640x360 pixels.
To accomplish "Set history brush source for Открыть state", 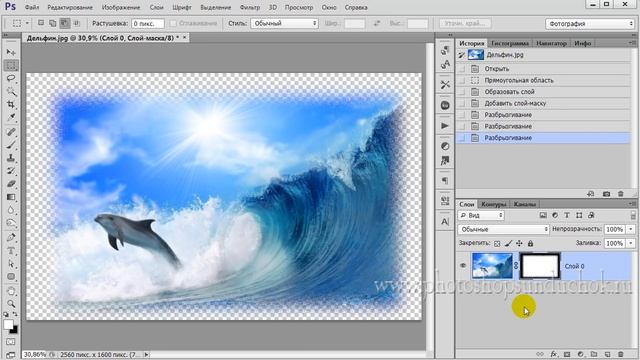I will (462, 69).
